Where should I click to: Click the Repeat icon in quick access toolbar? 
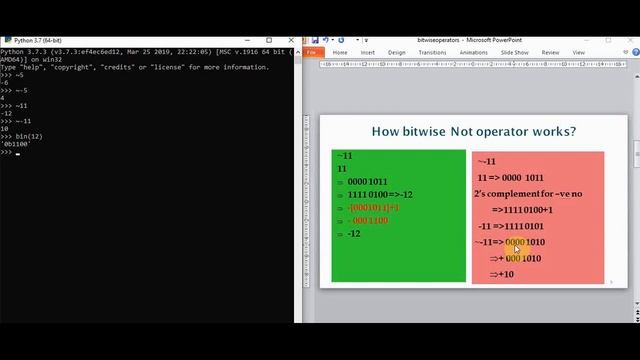(341, 40)
